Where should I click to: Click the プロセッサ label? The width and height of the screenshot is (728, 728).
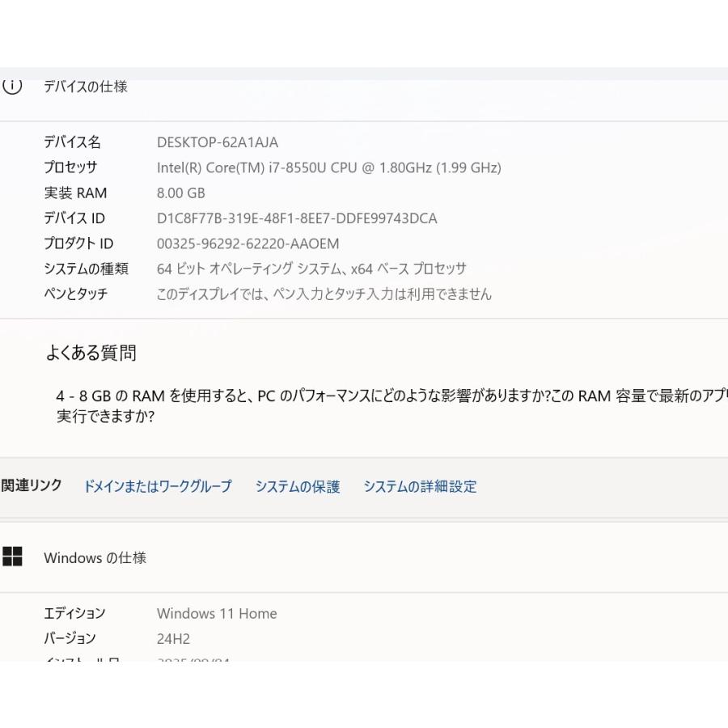pyautogui.click(x=70, y=167)
